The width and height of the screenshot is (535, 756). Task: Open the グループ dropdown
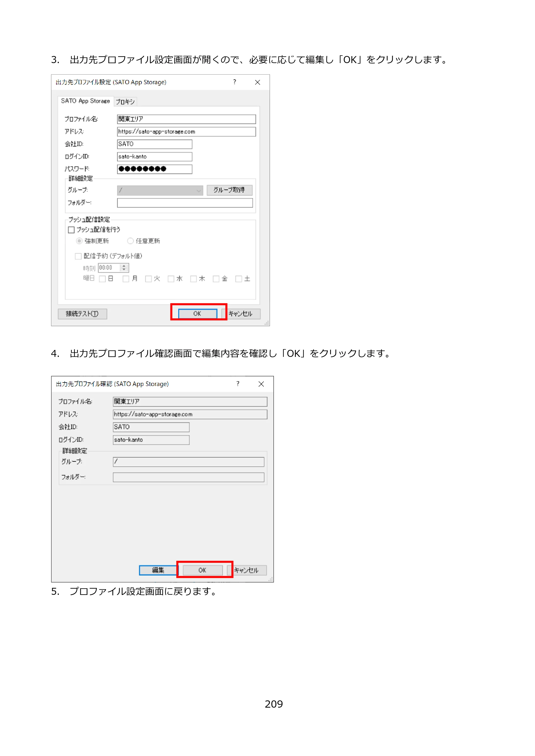(160, 190)
